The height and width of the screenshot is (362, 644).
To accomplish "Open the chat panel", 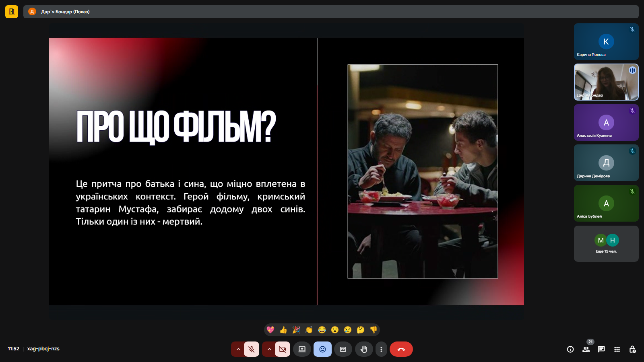I will click(x=601, y=349).
